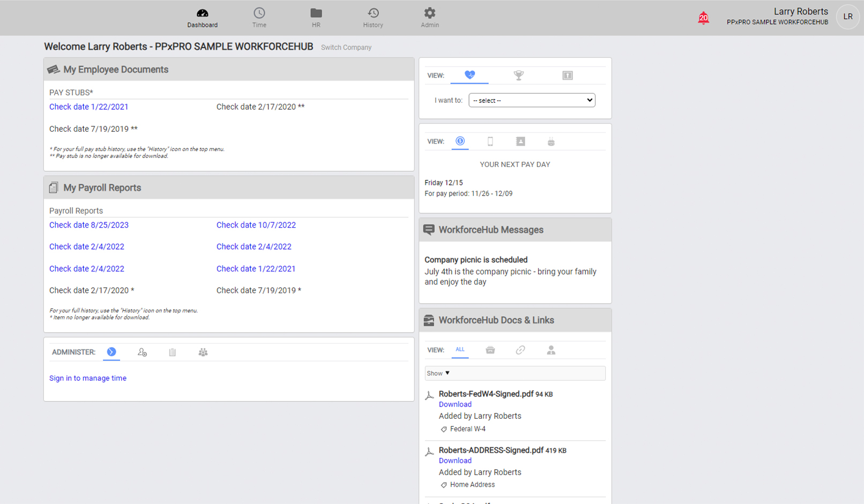Click the Federal W-4 tag icon
The image size is (864, 504).
point(444,429)
